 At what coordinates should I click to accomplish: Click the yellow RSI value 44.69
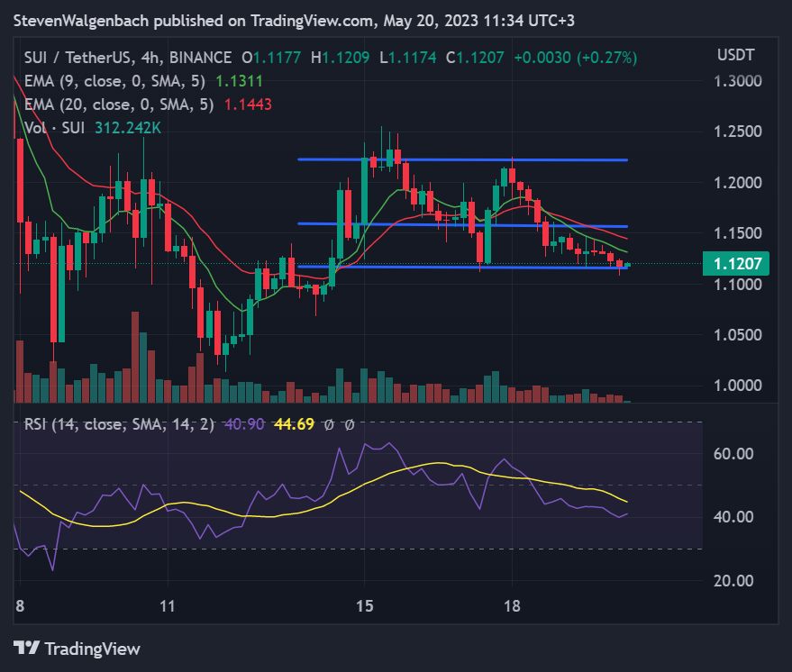coord(294,424)
